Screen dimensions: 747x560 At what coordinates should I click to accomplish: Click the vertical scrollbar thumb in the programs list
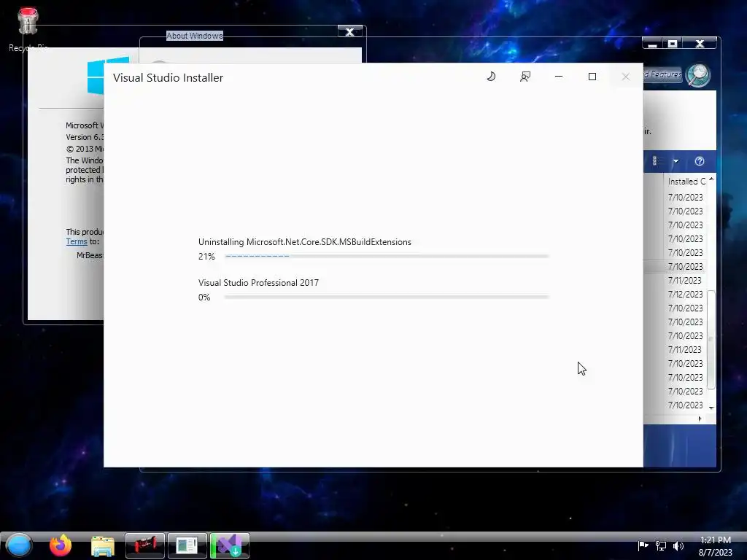[x=711, y=340]
